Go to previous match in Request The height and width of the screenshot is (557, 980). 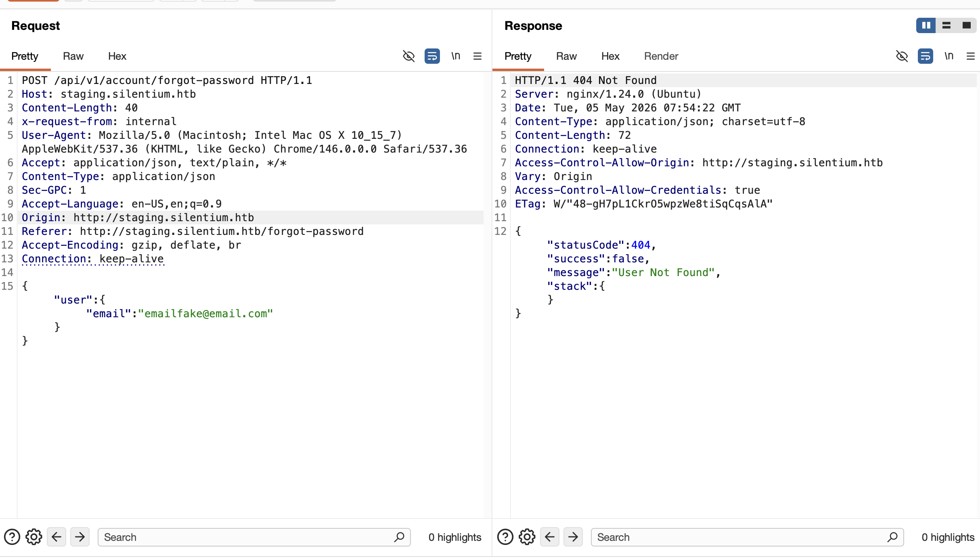(57, 537)
